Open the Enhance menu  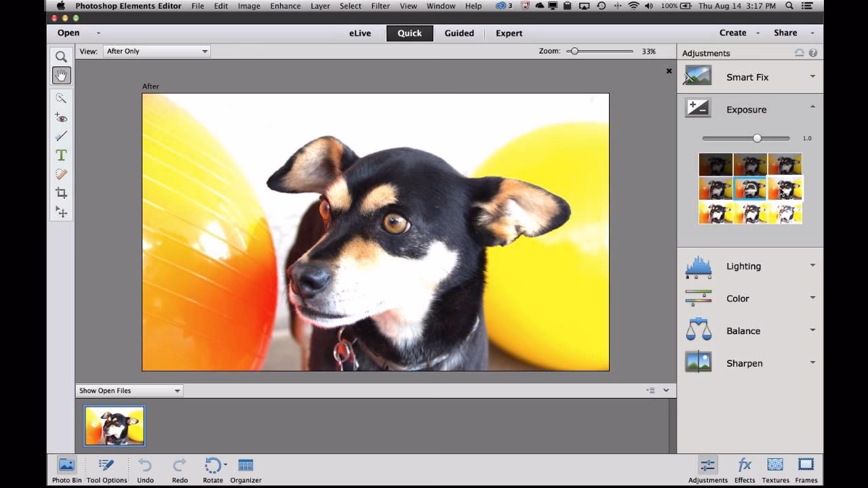(x=285, y=6)
